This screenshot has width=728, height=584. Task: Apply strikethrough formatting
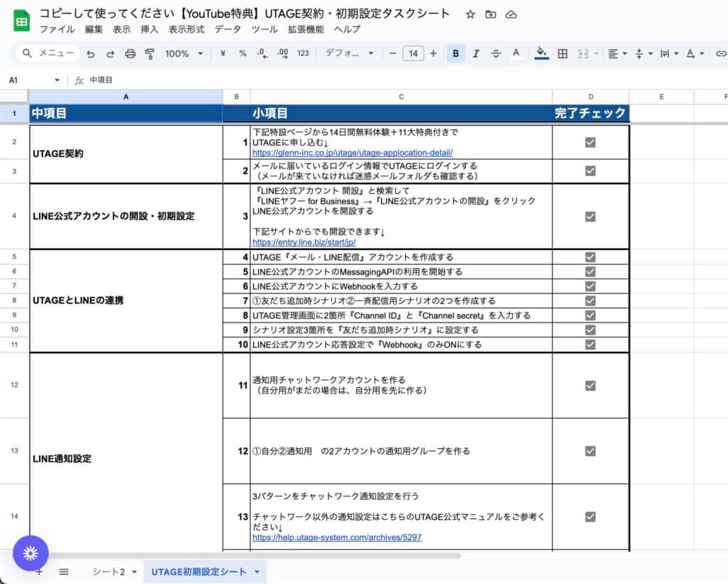click(x=496, y=53)
